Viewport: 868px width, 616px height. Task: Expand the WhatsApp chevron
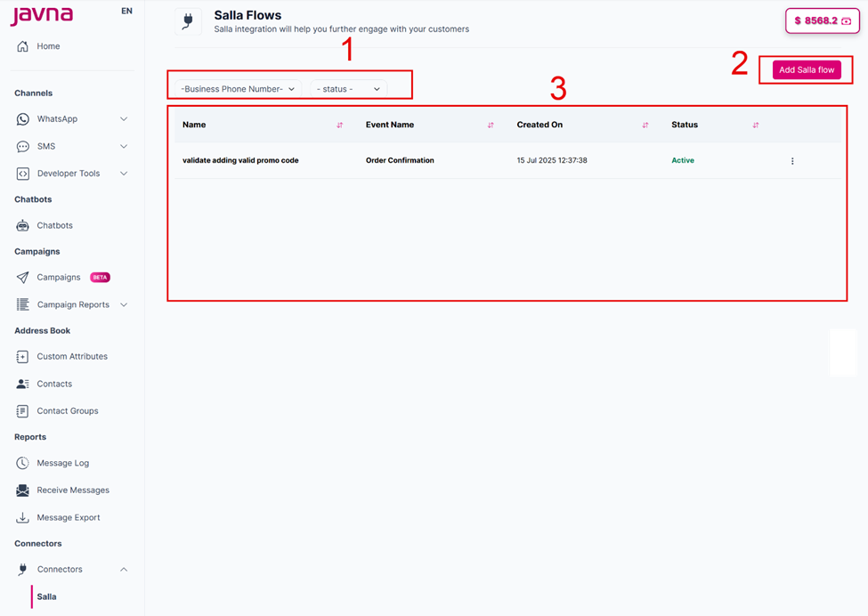tap(124, 119)
